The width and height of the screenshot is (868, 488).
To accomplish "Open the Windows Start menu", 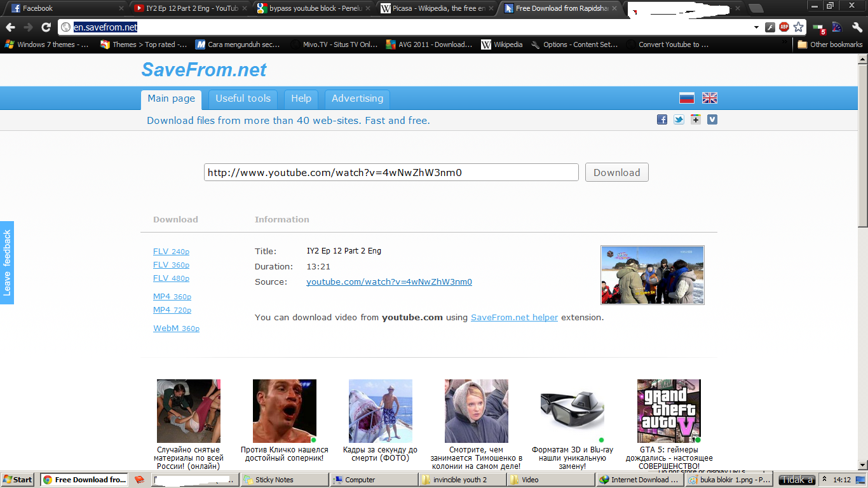I will coord(18,480).
